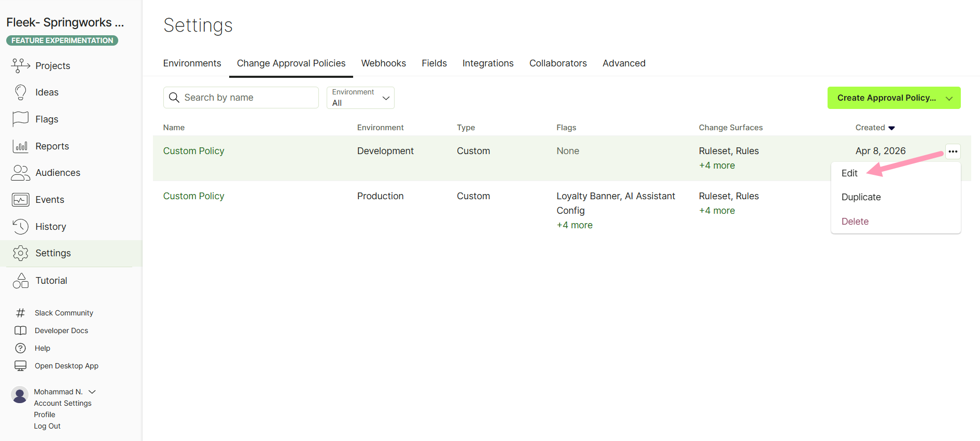
Task: Click the Ideas lightbulb icon
Action: point(20,92)
